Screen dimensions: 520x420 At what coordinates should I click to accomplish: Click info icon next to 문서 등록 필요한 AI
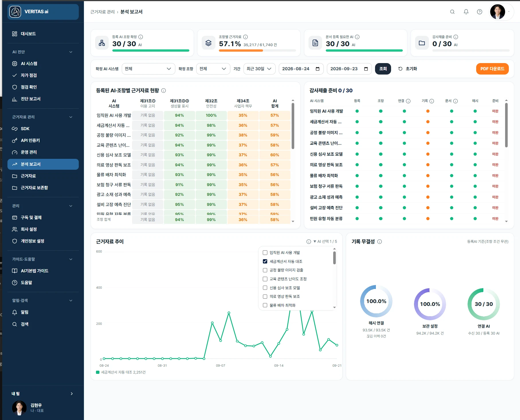357,37
